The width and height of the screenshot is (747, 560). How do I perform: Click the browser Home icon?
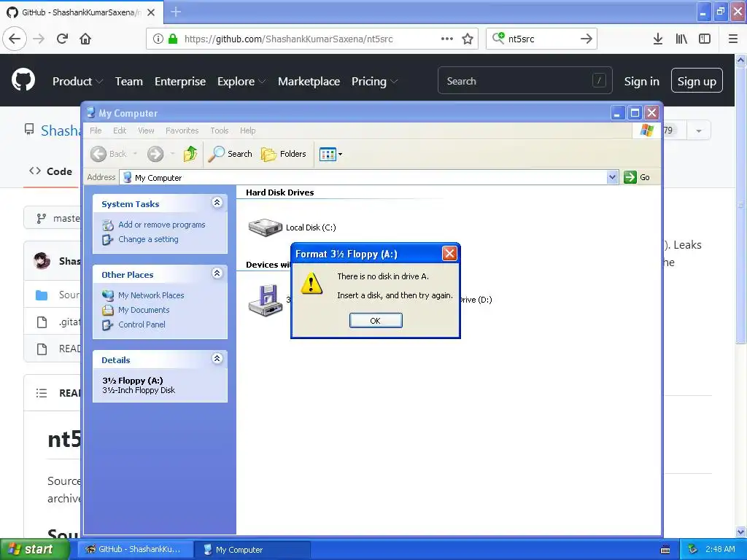tap(85, 39)
